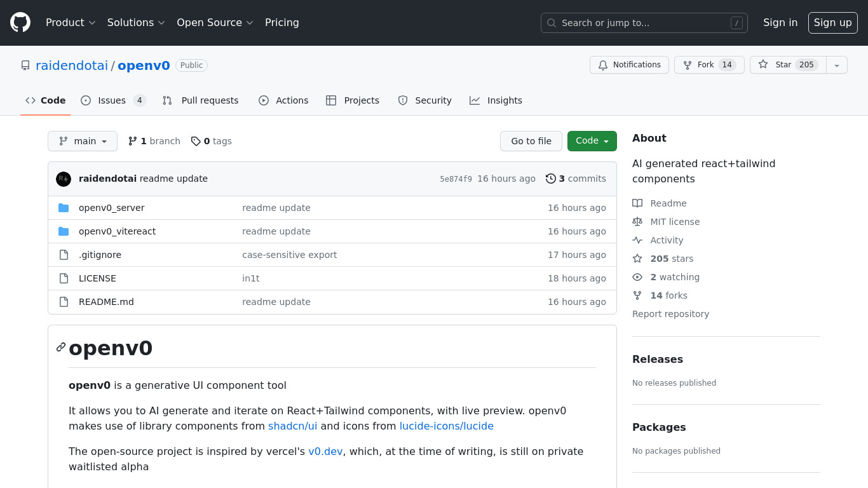This screenshot has height=488, width=868.
Task: Click the eye icon beside 2 watching
Action: [637, 277]
